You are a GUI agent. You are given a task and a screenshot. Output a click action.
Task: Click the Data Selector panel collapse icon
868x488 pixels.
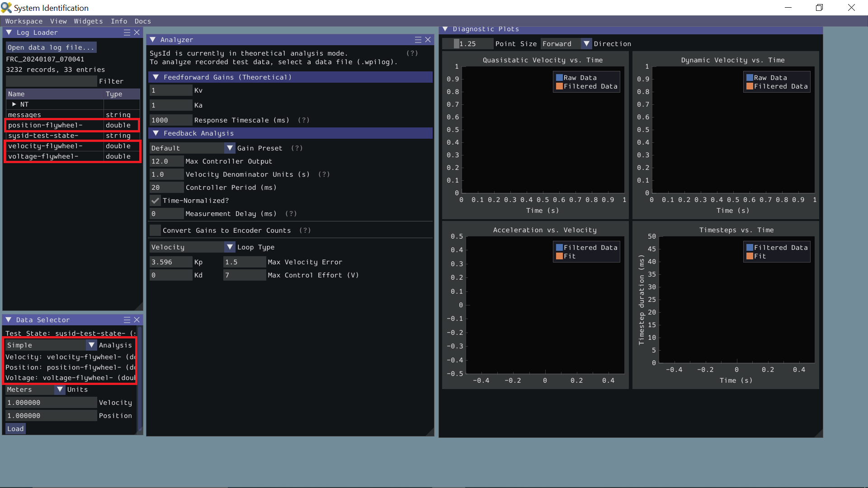pyautogui.click(x=9, y=319)
